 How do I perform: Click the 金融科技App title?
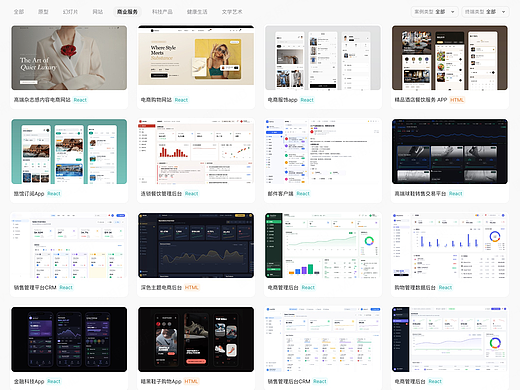pyautogui.click(x=29, y=381)
